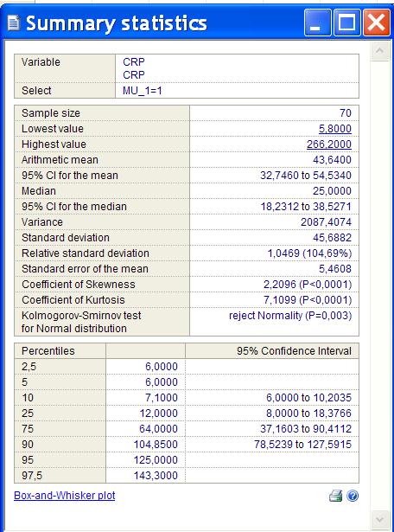Open the Box-and-Whisker plot link

[64, 496]
